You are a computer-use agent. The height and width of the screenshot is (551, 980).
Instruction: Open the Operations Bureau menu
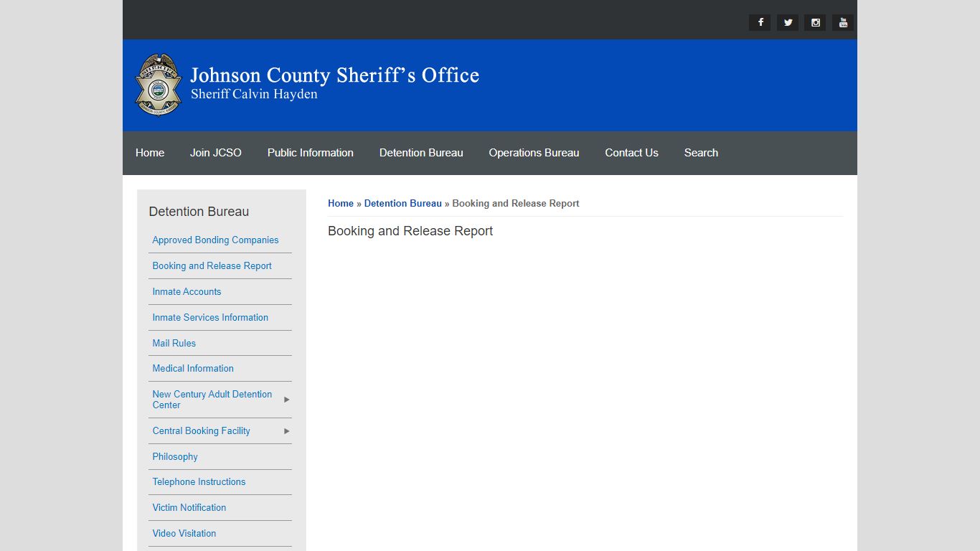pos(534,153)
